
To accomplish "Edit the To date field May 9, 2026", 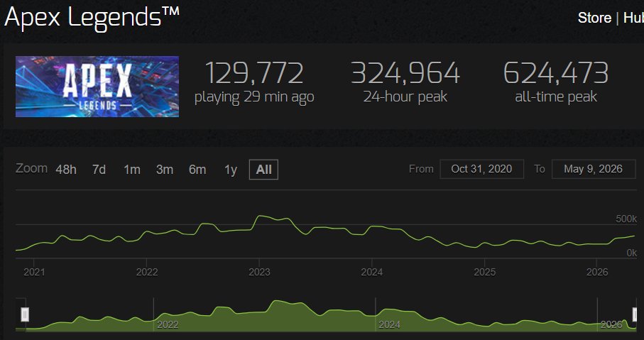I will 594,169.
